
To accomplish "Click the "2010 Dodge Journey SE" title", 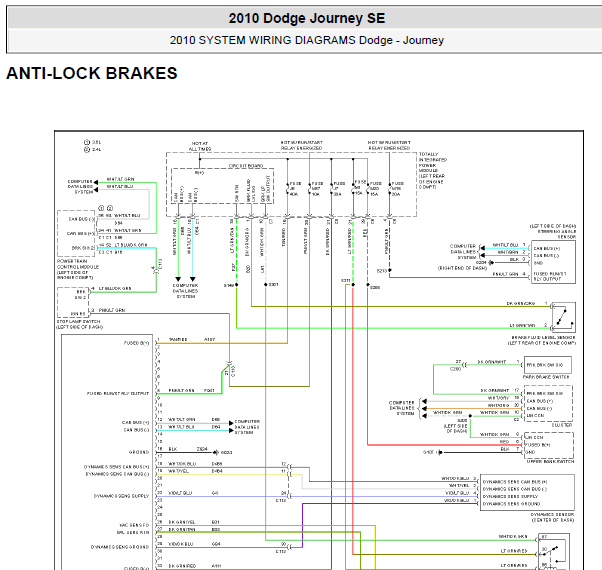I will point(307,18).
